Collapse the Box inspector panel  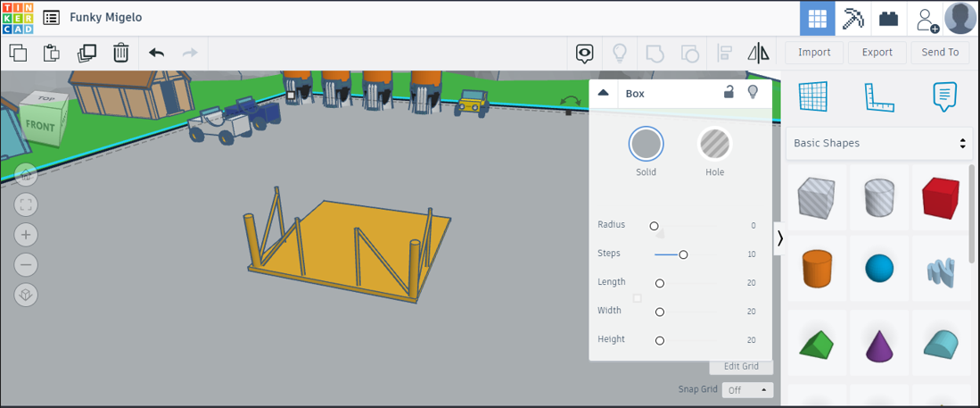coord(603,93)
